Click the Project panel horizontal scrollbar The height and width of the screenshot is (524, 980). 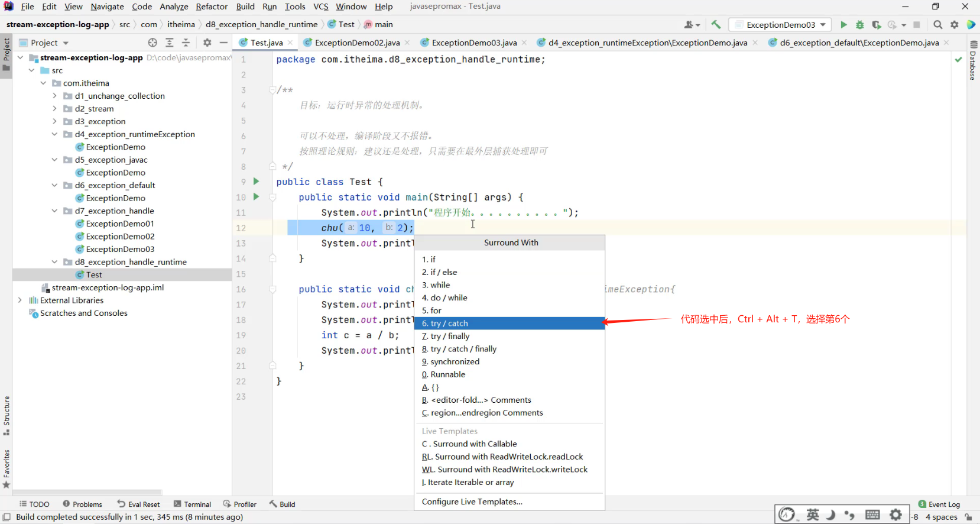click(87, 491)
